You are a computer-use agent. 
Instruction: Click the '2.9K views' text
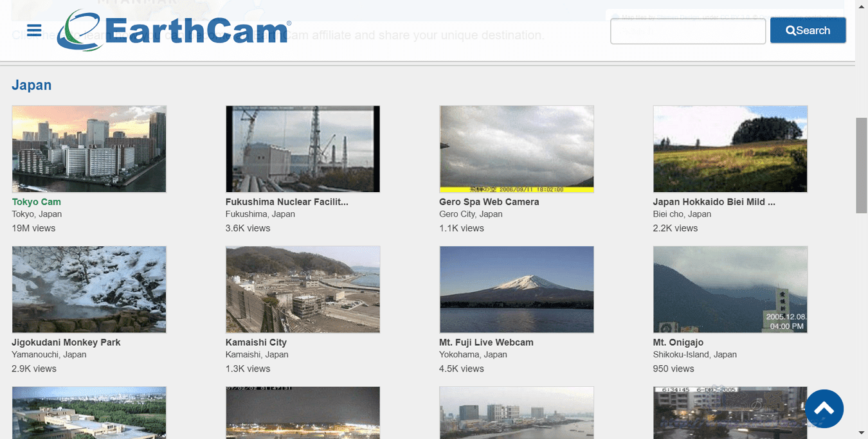pos(34,368)
